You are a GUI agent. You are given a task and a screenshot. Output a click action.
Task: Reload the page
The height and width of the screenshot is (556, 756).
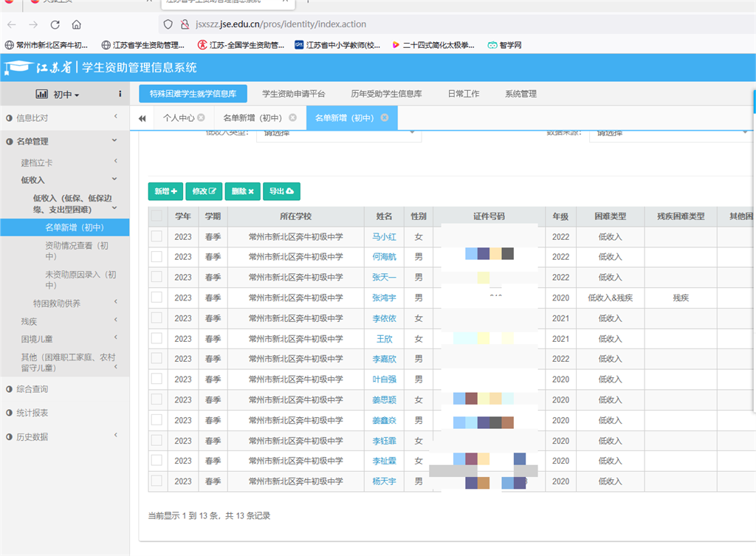(x=55, y=24)
